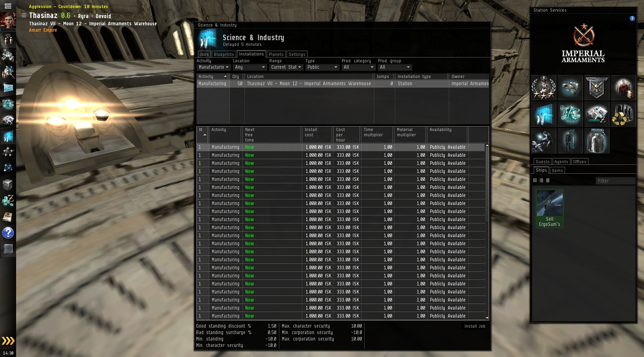
Task: Open the Type filter dropdown
Action: pos(322,67)
